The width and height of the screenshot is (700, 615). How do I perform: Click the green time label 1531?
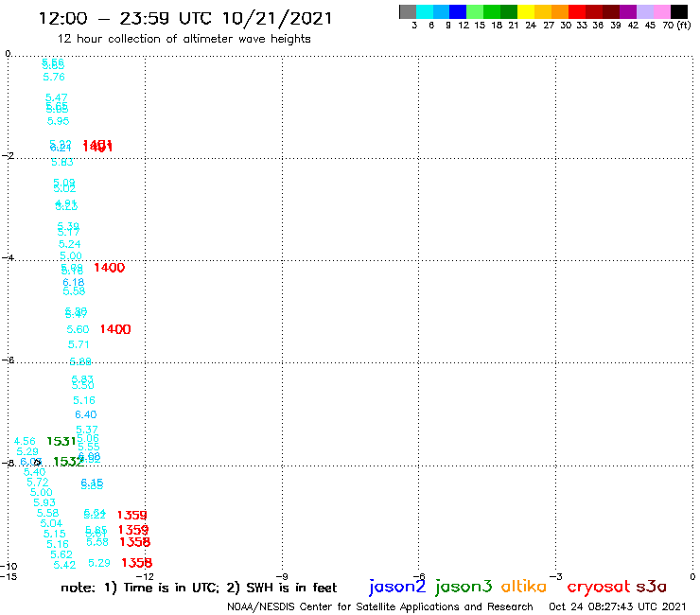[x=61, y=442]
